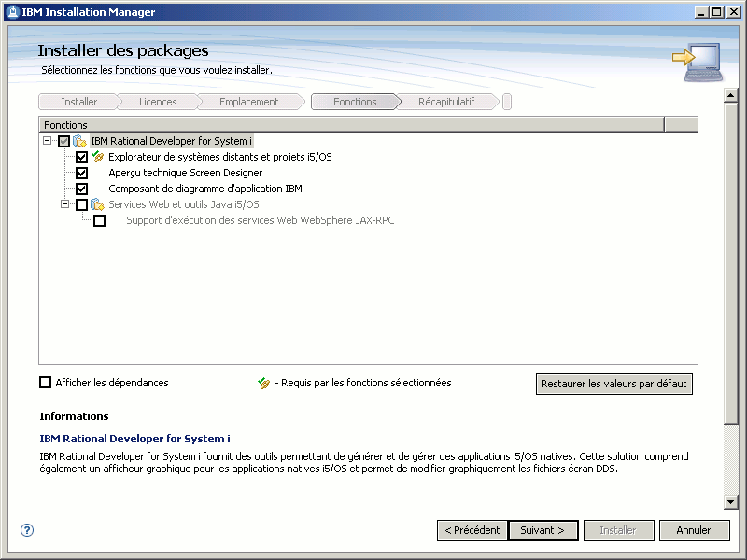Image resolution: width=747 pixels, height=560 pixels.
Task: Click the Services Web et outils Java package icon
Action: (x=97, y=204)
